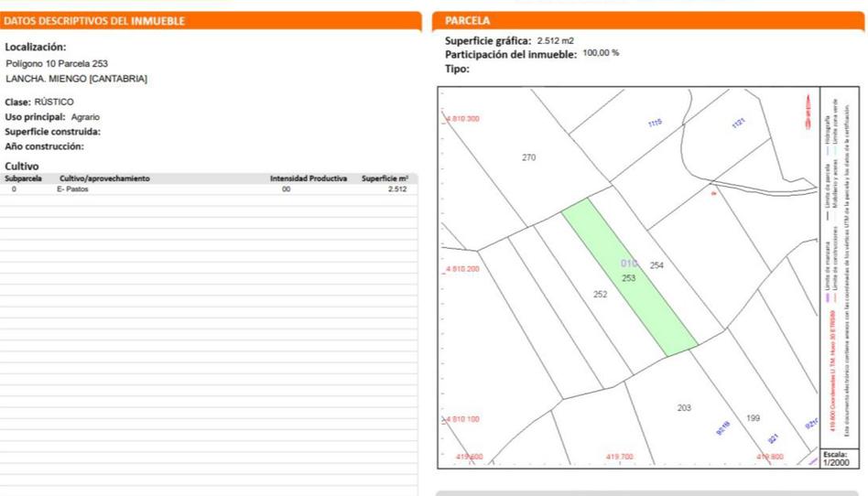Screen dimensions: 868x496
Task: Click the coordinate label '4.810.300'
Action: click(x=462, y=118)
